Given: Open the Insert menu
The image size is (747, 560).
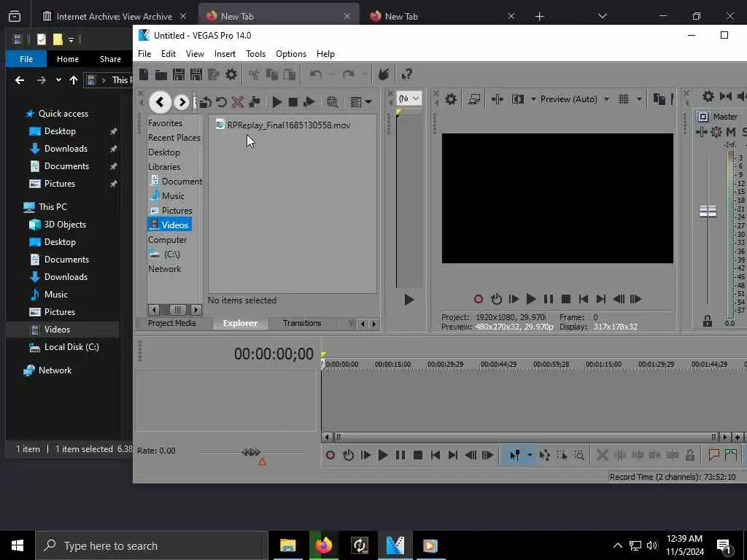Looking at the screenshot, I should pyautogui.click(x=225, y=54).
